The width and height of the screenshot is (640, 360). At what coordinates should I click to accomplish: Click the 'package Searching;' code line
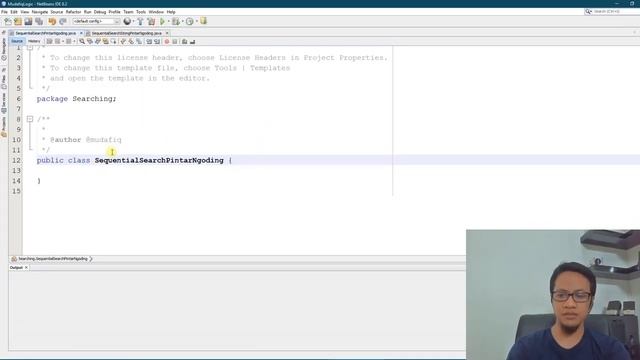pyautogui.click(x=76, y=99)
